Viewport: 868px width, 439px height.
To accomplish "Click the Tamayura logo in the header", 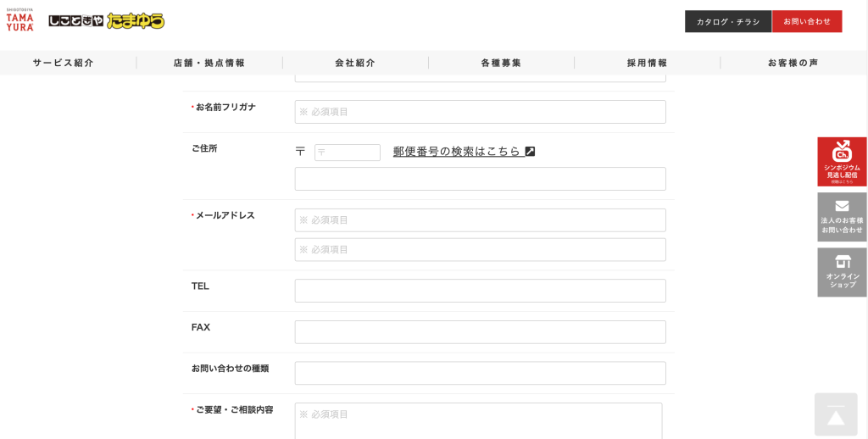I will (19, 20).
